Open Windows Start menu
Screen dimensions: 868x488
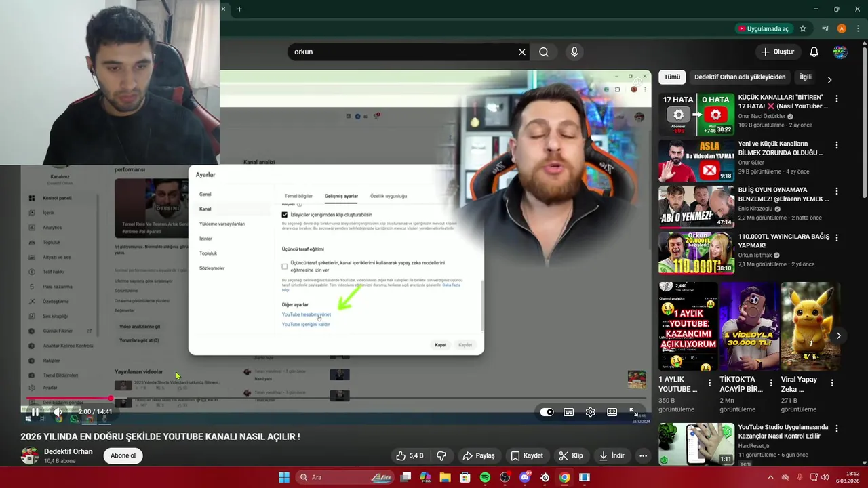tap(284, 477)
